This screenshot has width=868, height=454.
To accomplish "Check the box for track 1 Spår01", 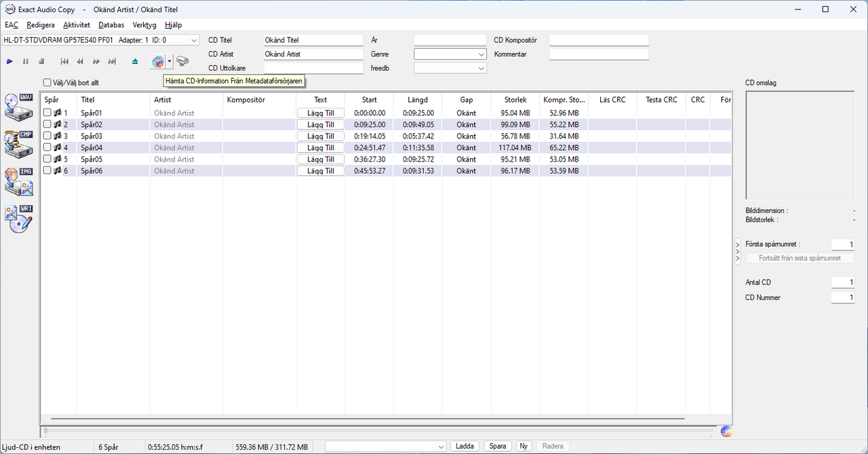I will point(47,113).
